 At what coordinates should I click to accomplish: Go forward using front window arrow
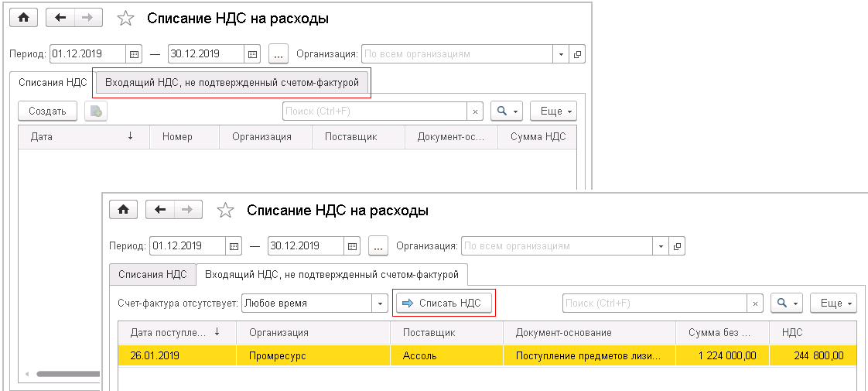coord(188,209)
